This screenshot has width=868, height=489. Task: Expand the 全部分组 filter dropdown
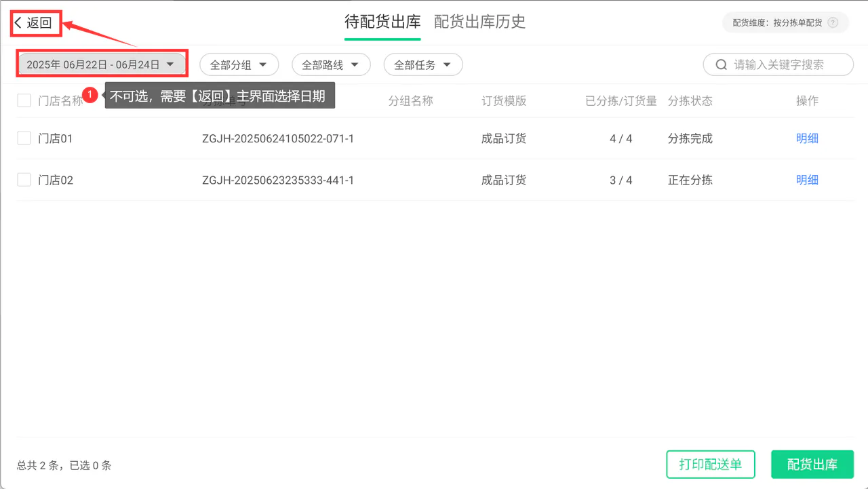(x=239, y=65)
